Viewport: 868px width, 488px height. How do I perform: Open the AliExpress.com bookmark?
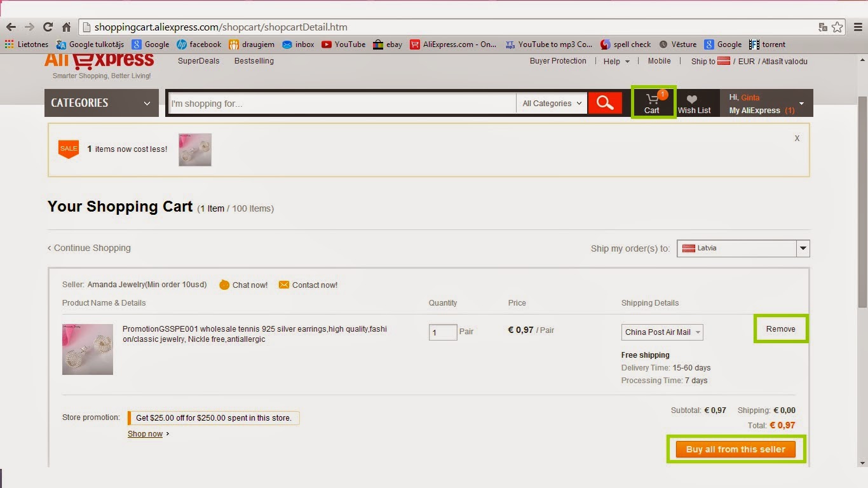(x=453, y=44)
